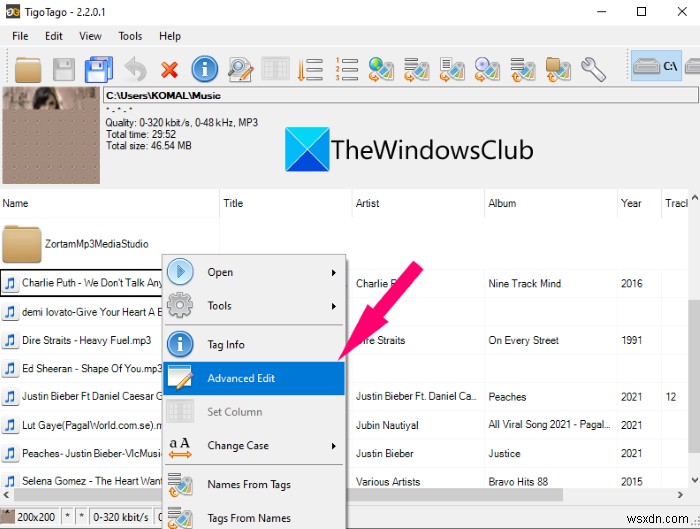The image size is (700, 529).
Task: Open the Edit menu
Action: [54, 36]
